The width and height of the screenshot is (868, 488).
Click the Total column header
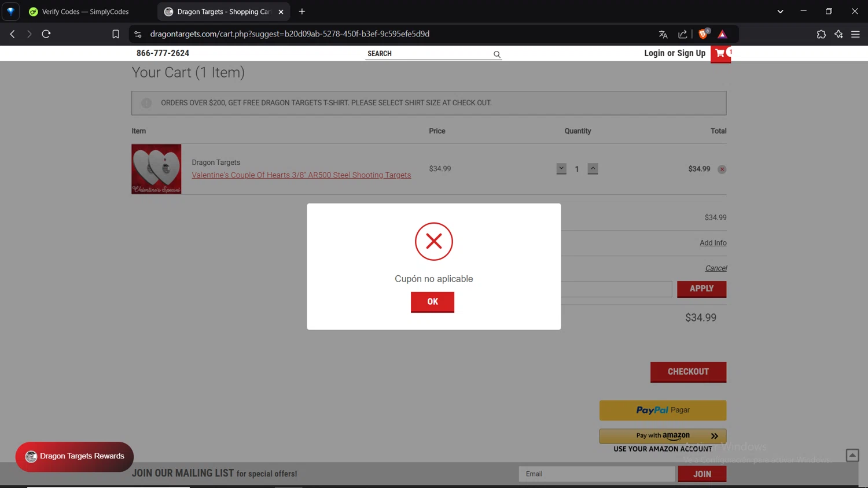point(718,131)
